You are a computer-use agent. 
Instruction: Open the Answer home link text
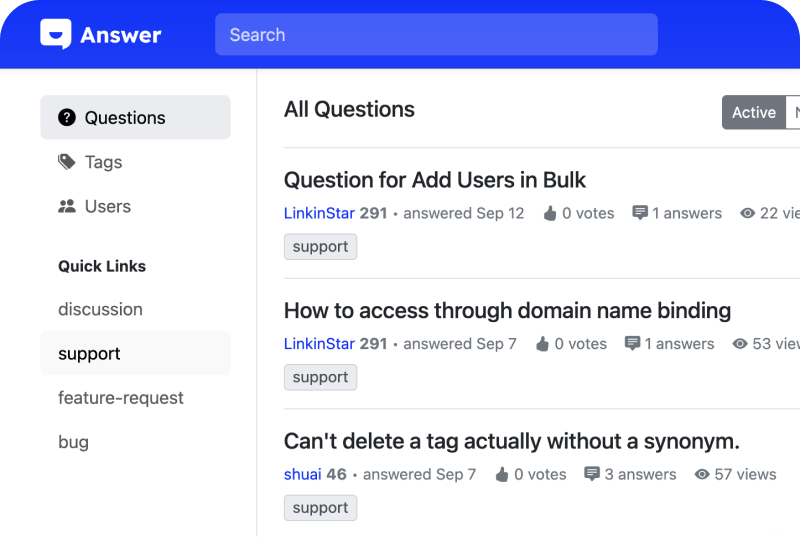120,35
